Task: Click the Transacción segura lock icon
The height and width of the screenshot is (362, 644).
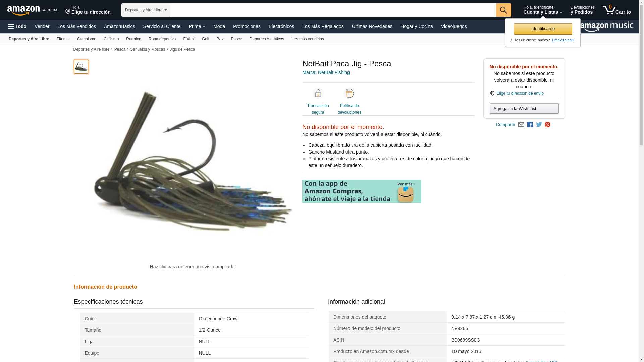Action: point(318,93)
